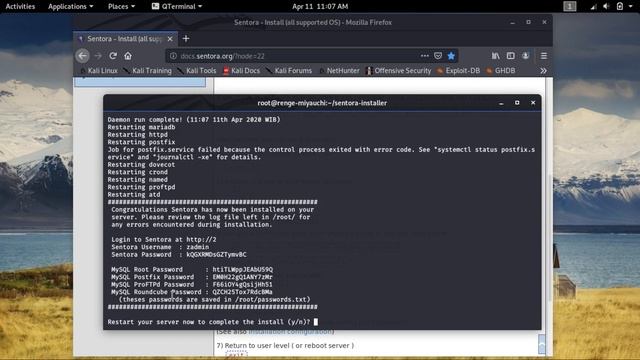Toggle the bookmark star

pos(451,56)
